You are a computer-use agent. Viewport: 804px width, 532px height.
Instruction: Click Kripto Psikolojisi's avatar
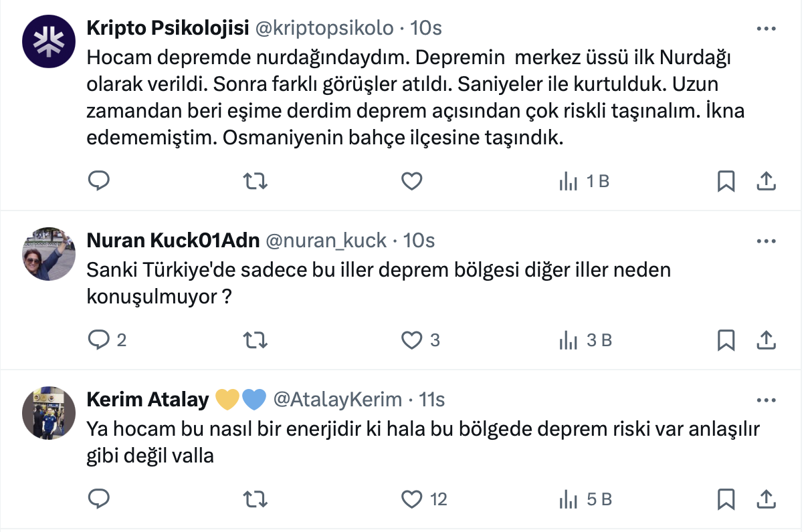tap(49, 40)
